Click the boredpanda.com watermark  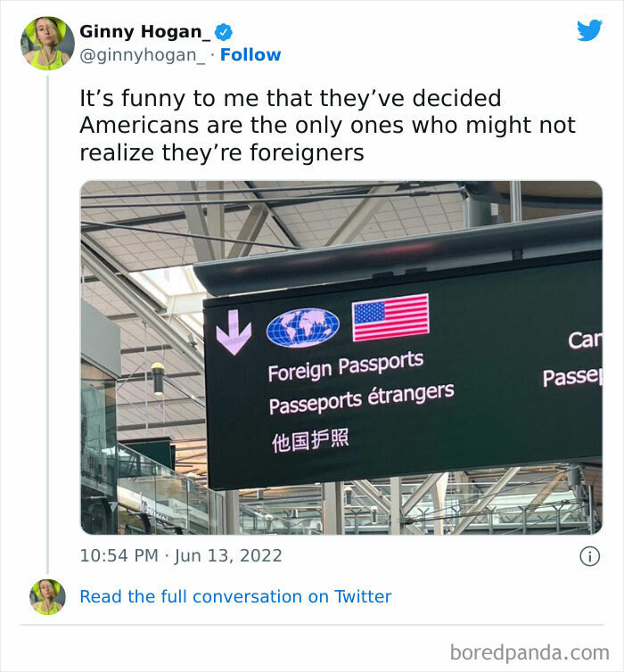pos(530,651)
